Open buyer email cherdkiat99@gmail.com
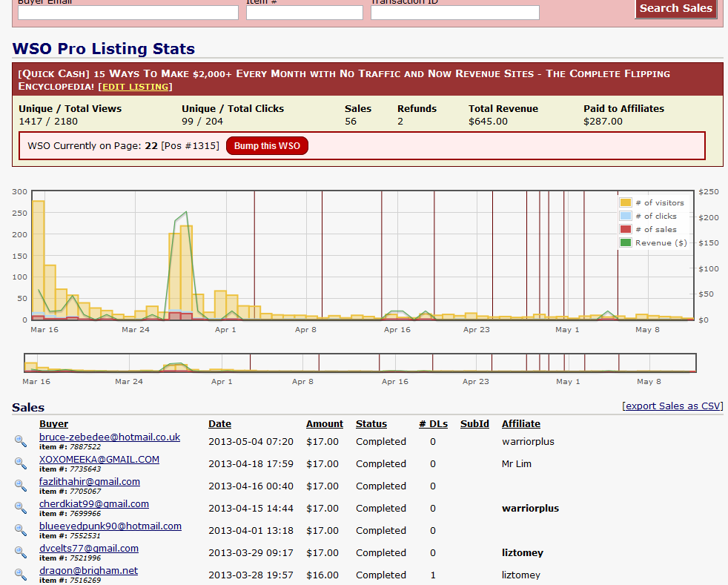 (x=94, y=503)
